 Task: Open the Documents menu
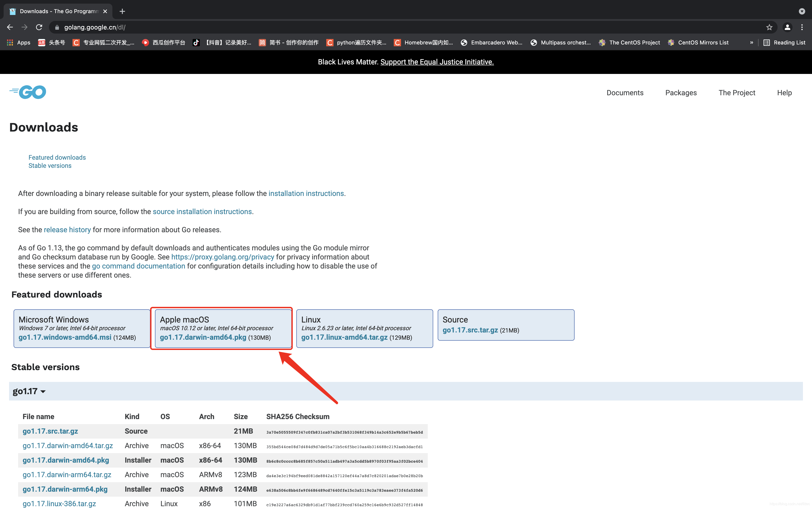625,93
